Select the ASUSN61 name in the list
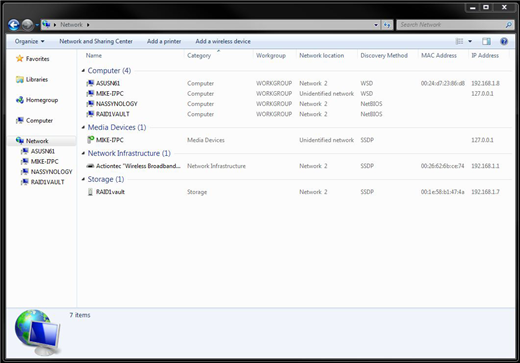The height and width of the screenshot is (363, 520). pos(108,83)
